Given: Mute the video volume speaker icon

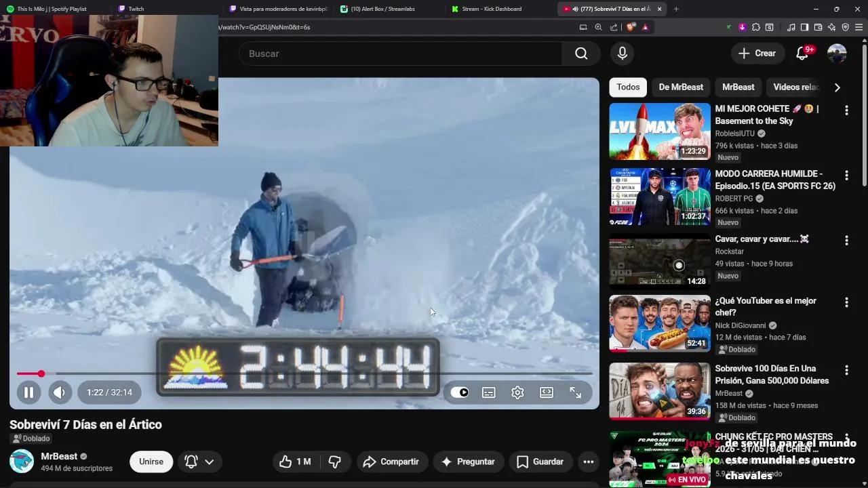Looking at the screenshot, I should [59, 392].
